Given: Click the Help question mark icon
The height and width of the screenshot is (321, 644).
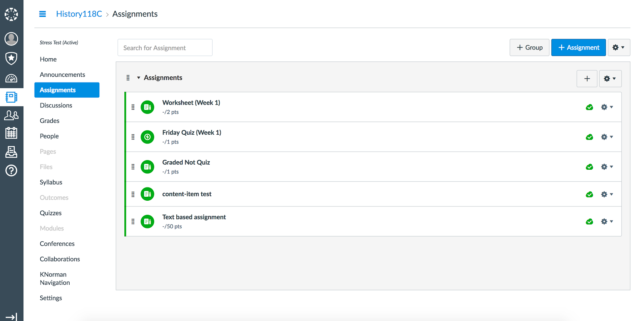Looking at the screenshot, I should tap(11, 171).
